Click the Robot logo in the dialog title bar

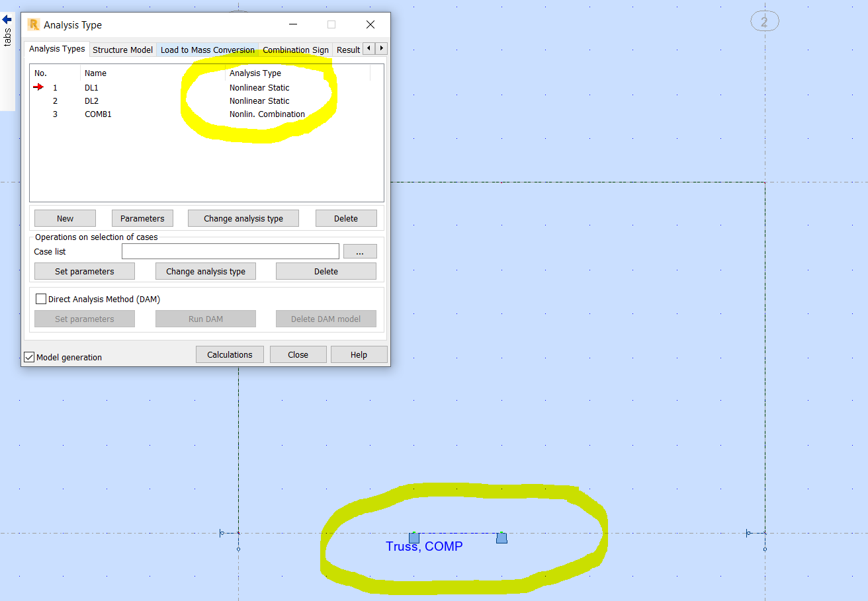(32, 24)
